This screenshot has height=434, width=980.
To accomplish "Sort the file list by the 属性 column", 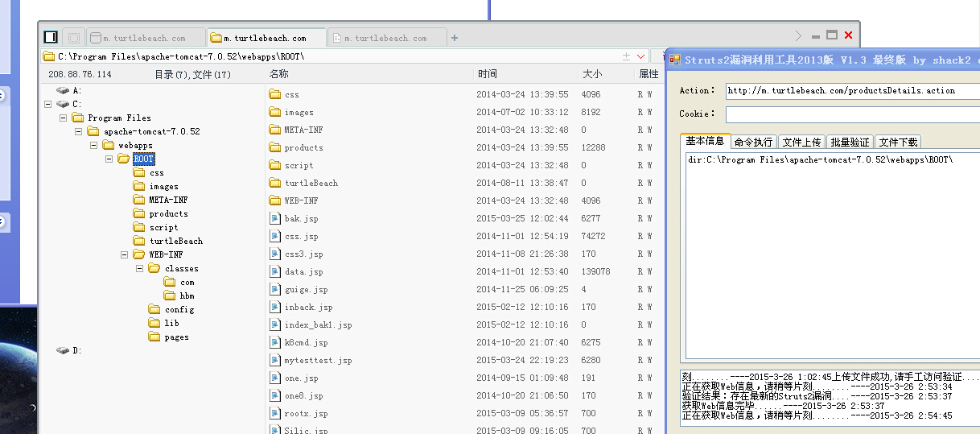I will point(649,73).
